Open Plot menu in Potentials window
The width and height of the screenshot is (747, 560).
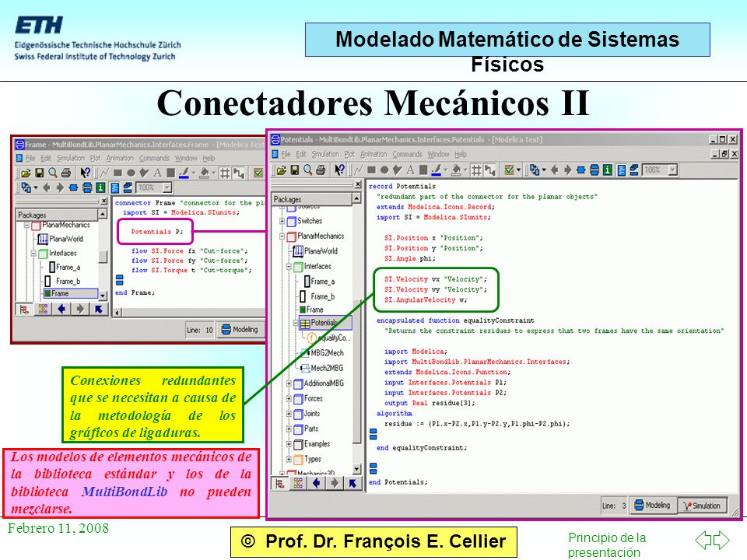pos(349,154)
